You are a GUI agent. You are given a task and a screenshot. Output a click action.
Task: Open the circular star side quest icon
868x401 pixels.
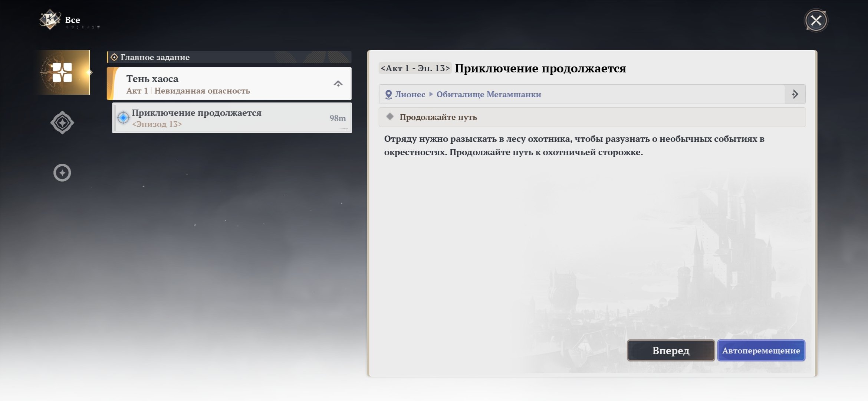click(62, 173)
